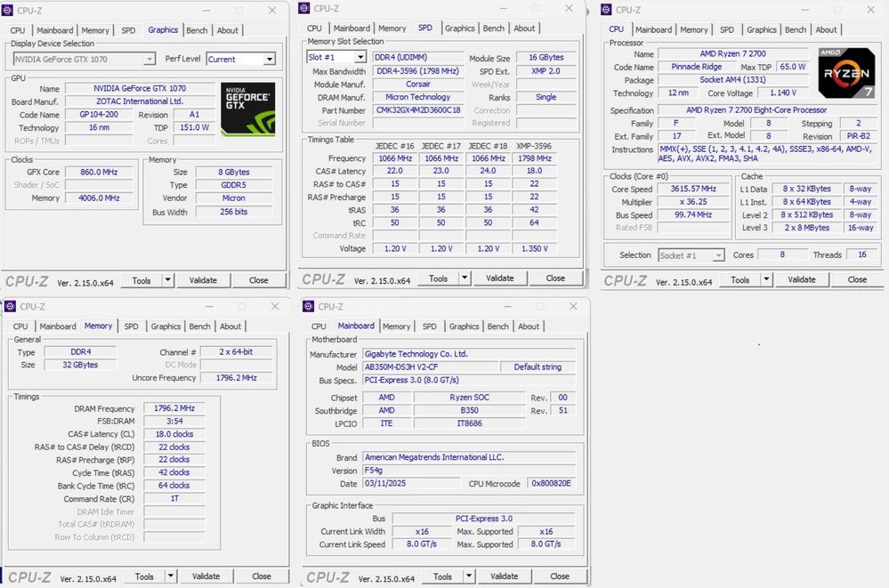Screen dimensions: 889x588
Task: Click the CPU-Z app icon in Graphics window title bar
Action: [7, 10]
